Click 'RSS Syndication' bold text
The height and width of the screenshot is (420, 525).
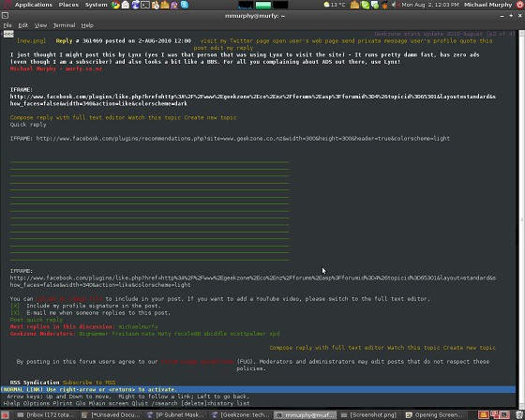[x=35, y=382]
